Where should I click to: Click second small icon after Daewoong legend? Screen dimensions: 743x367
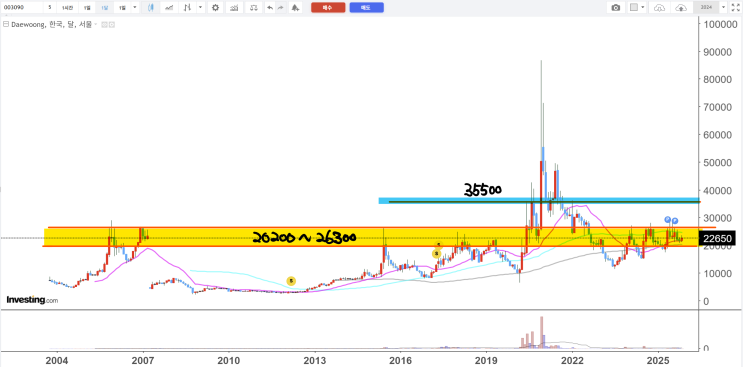tap(112, 24)
